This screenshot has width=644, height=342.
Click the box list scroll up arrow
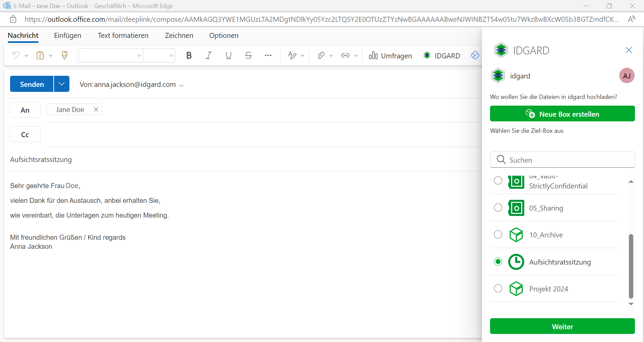(x=631, y=181)
